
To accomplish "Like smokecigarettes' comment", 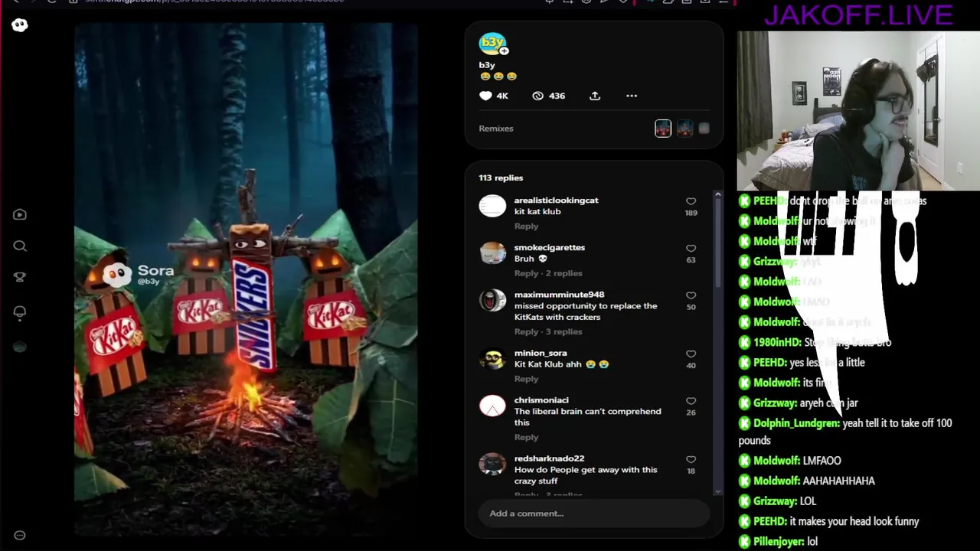I will click(x=691, y=249).
